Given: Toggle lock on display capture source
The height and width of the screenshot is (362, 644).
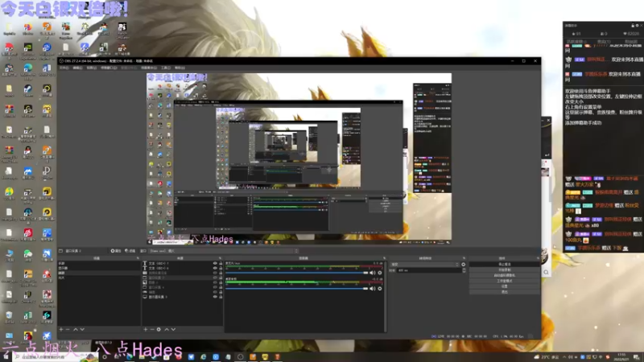Looking at the screenshot, I should tap(221, 297).
